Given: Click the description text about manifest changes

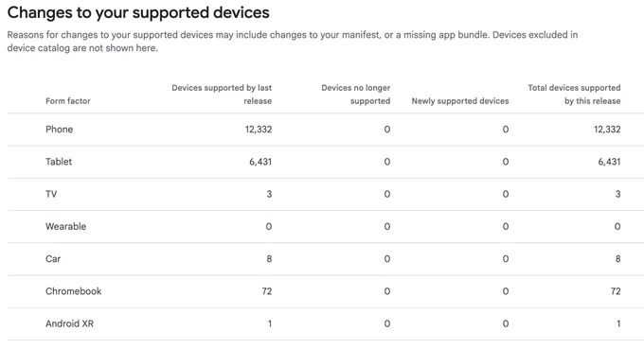Looking at the screenshot, I should [x=293, y=42].
